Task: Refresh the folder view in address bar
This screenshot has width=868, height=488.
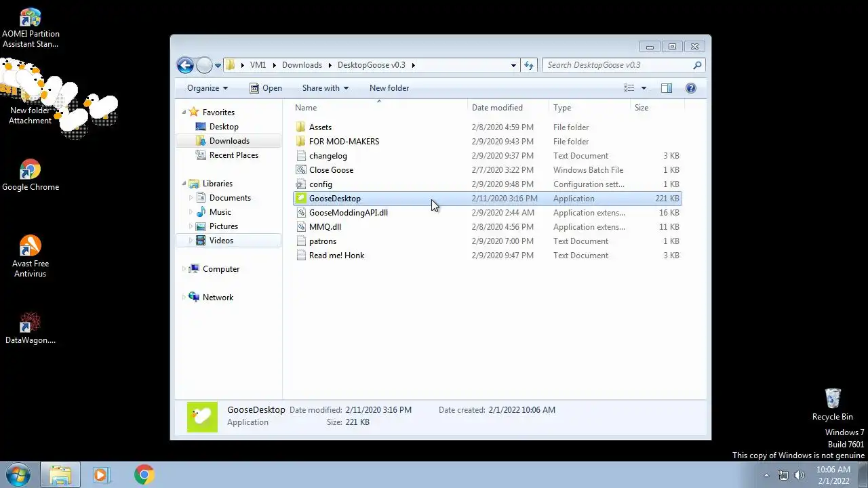Action: [529, 65]
